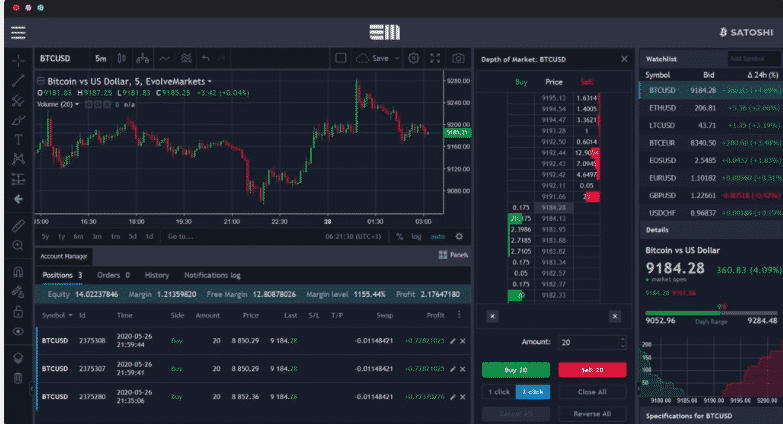Toggle log scale on the chart
The image size is (783, 424).
coord(418,237)
